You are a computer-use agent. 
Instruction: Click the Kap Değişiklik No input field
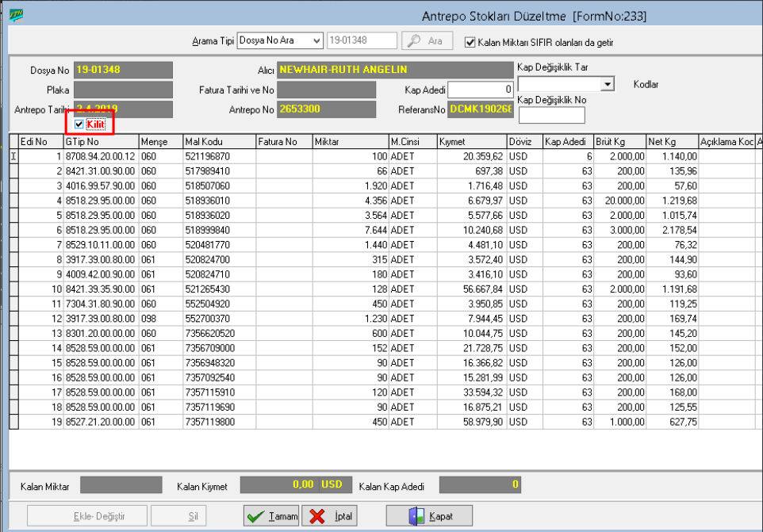[551, 115]
